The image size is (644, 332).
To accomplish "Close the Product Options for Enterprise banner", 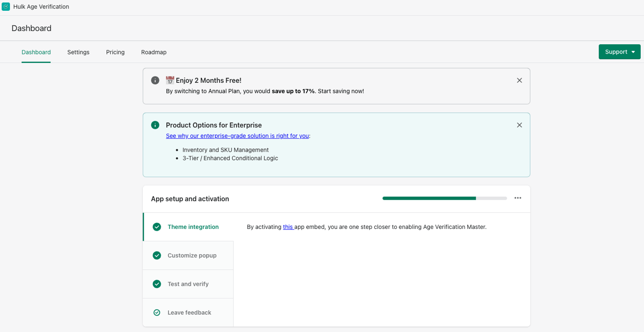I will tap(520, 125).
